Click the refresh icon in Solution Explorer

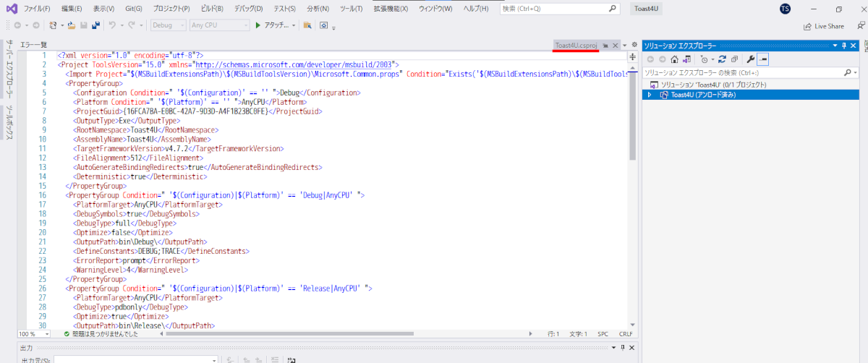click(723, 59)
